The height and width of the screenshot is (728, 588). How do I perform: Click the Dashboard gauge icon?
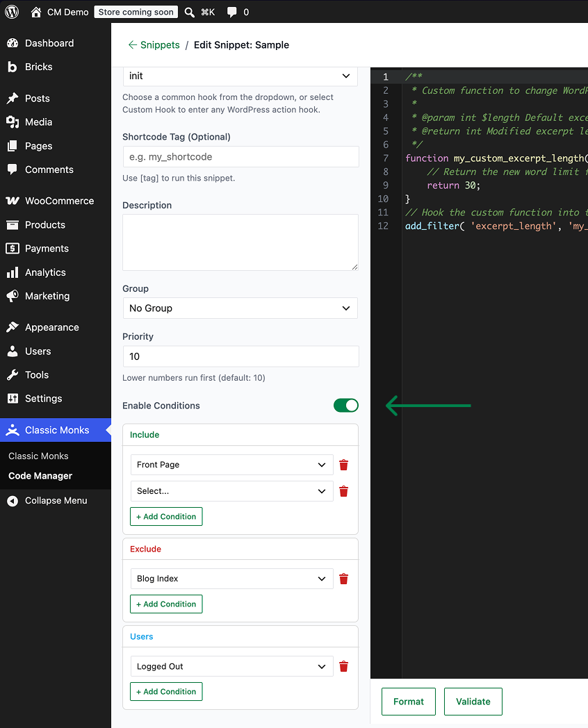pyautogui.click(x=13, y=43)
